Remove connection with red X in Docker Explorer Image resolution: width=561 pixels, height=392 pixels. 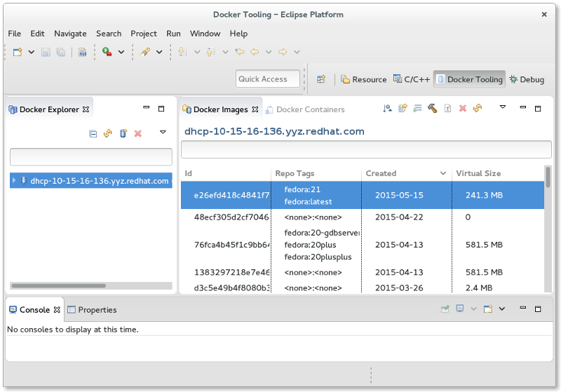tap(137, 133)
